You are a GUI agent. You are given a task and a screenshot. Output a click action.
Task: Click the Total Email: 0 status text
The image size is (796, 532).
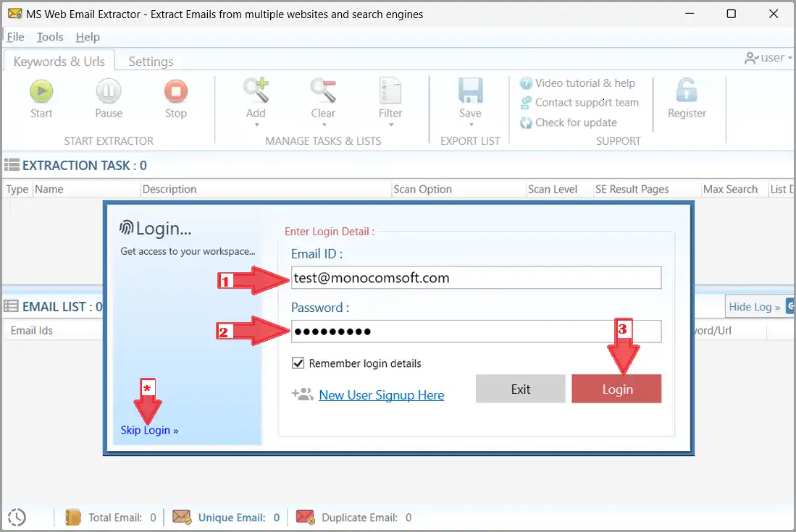point(122,518)
